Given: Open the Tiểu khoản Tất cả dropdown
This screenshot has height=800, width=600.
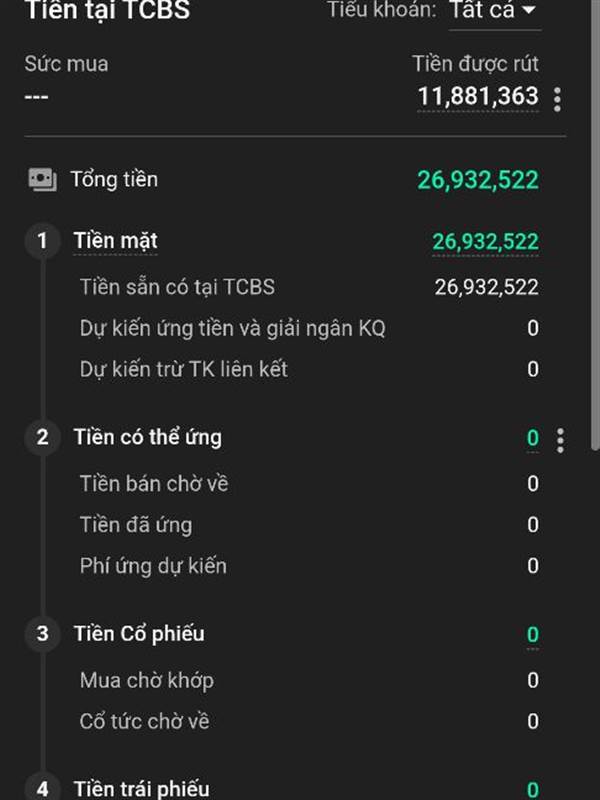Looking at the screenshot, I should coord(494,10).
